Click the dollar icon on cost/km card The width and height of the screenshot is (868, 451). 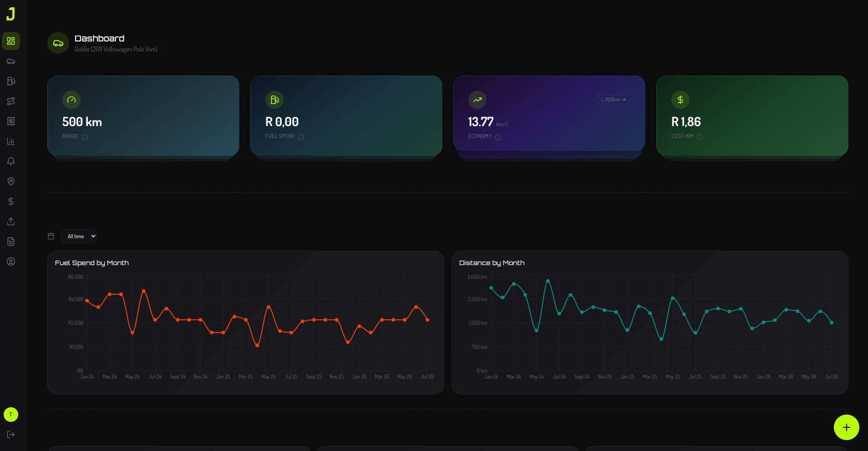[x=680, y=100]
